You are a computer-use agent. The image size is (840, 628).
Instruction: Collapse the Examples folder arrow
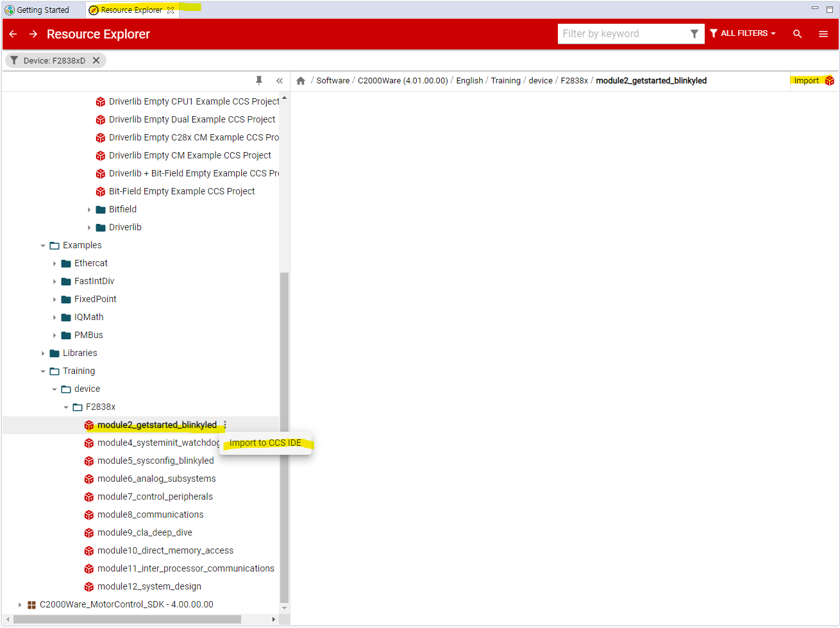(x=43, y=246)
